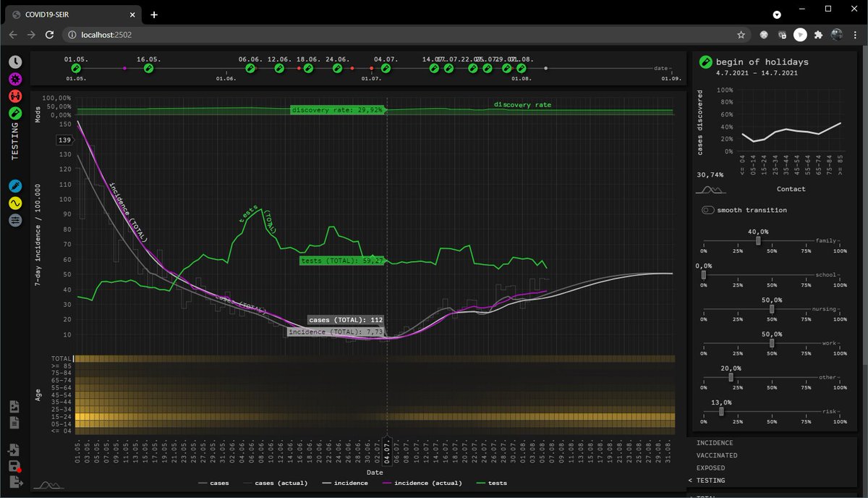Click the import file icon

click(15, 450)
